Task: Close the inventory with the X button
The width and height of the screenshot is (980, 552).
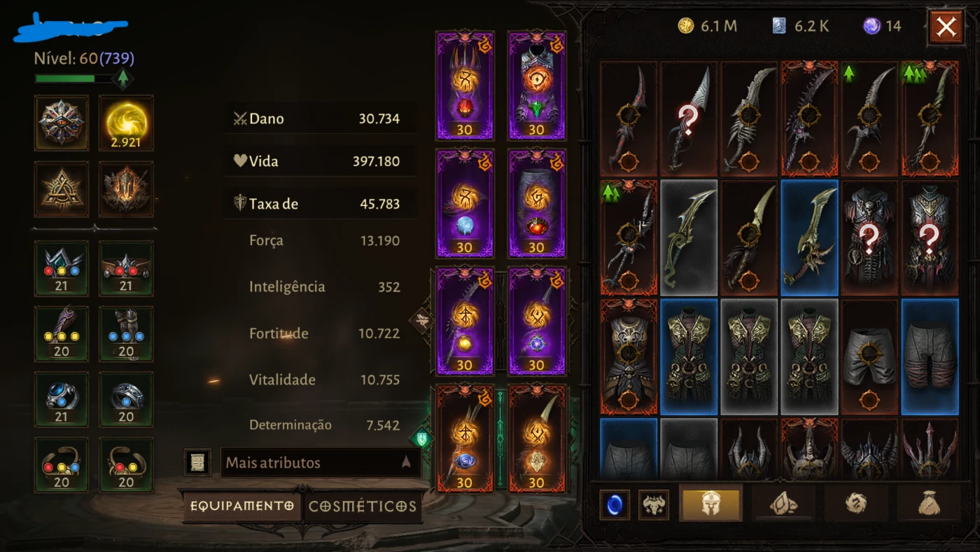Action: pos(946,27)
